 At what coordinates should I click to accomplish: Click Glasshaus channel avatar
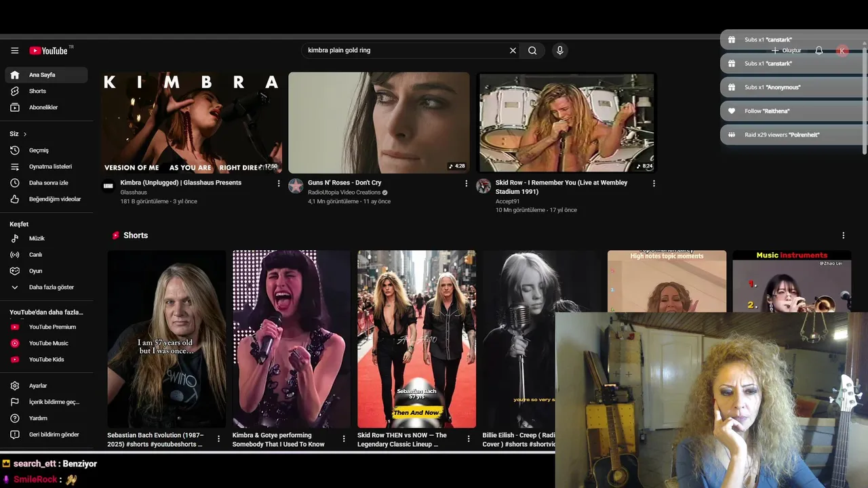108,186
